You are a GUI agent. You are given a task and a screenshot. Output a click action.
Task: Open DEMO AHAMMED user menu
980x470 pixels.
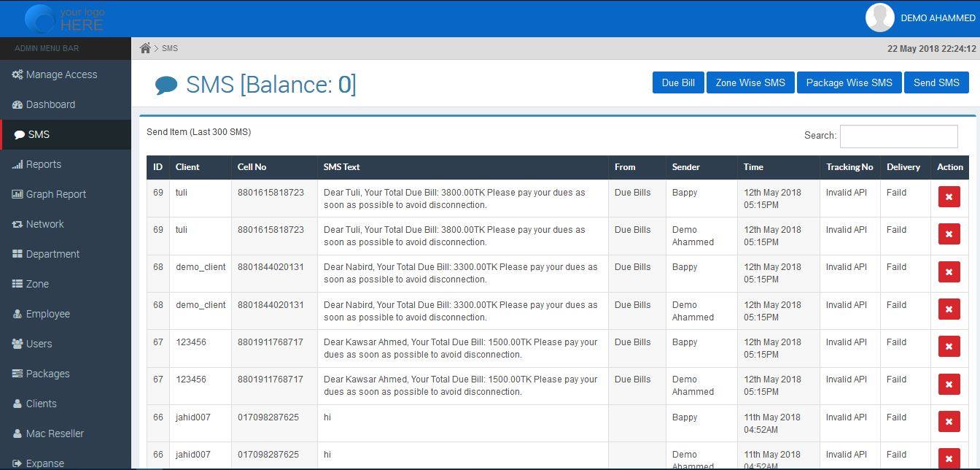pos(938,18)
